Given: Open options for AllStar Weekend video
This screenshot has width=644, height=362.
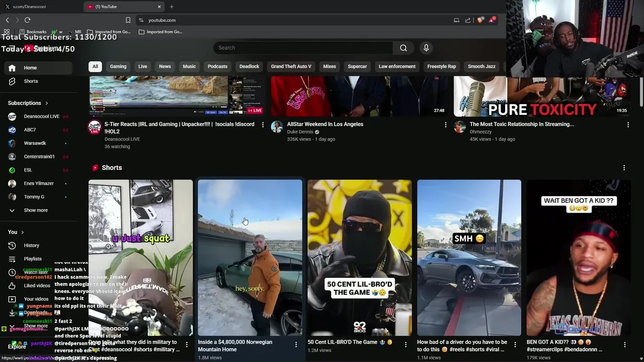Looking at the screenshot, I should coord(445,125).
